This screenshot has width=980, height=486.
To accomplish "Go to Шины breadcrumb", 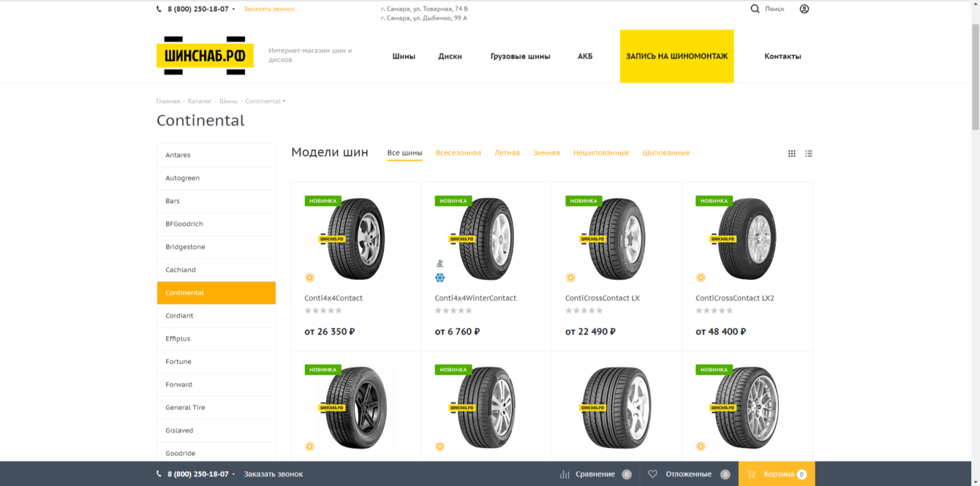I will pyautogui.click(x=228, y=102).
